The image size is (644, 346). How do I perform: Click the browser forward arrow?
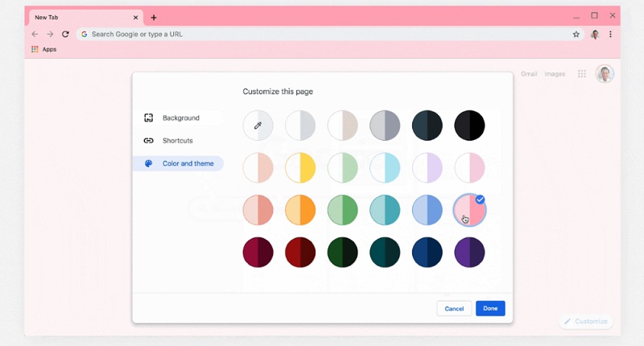coord(50,34)
